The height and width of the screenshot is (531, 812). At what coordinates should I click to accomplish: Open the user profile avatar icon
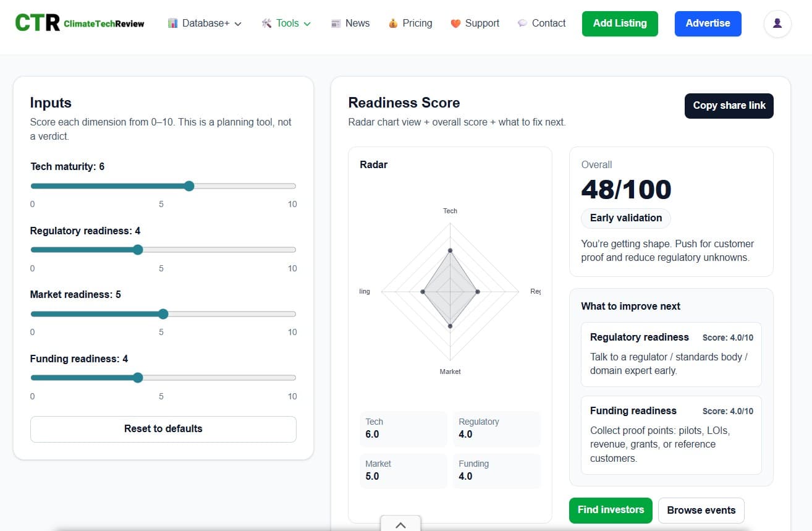[777, 23]
